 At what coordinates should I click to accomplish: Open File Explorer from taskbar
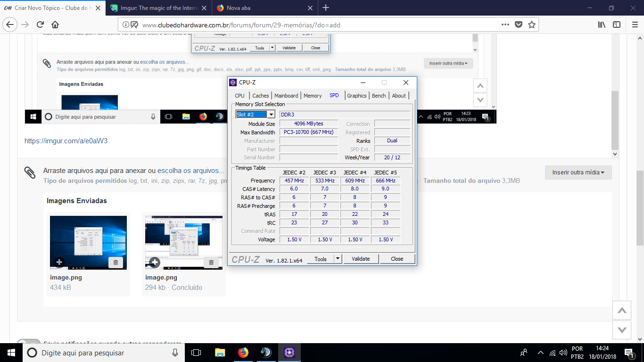pyautogui.click(x=220, y=353)
